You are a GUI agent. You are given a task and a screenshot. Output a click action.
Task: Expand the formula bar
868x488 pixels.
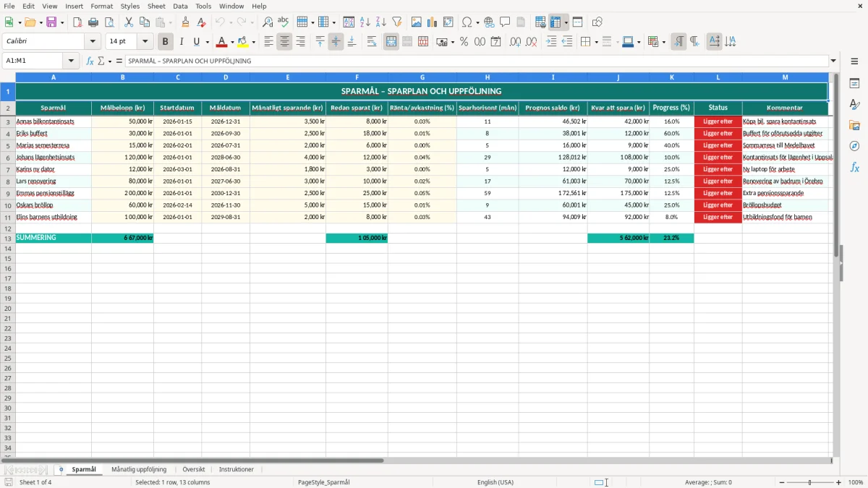pos(833,61)
